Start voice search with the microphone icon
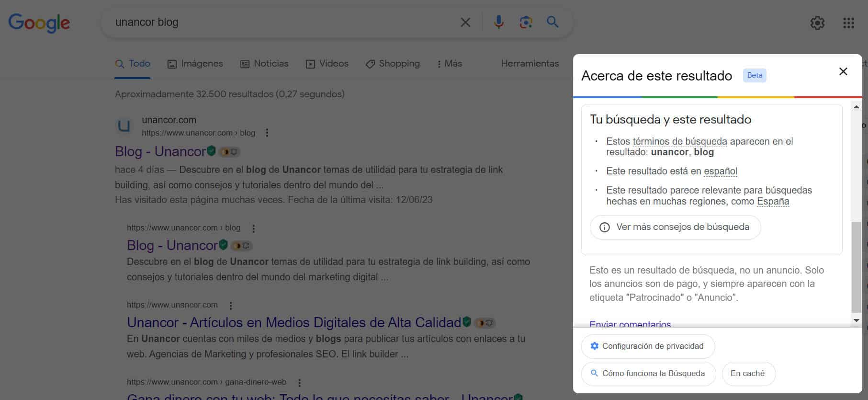868x400 pixels. (x=498, y=22)
